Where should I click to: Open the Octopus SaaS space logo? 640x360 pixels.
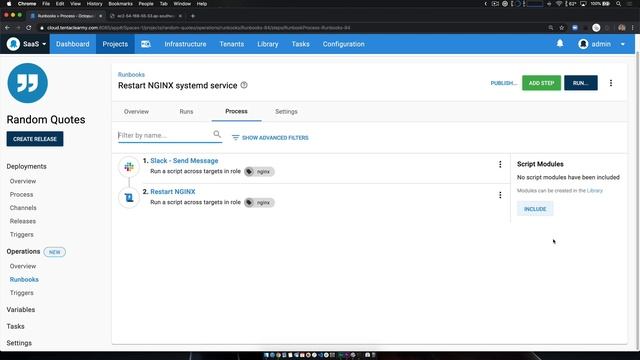click(x=13, y=44)
